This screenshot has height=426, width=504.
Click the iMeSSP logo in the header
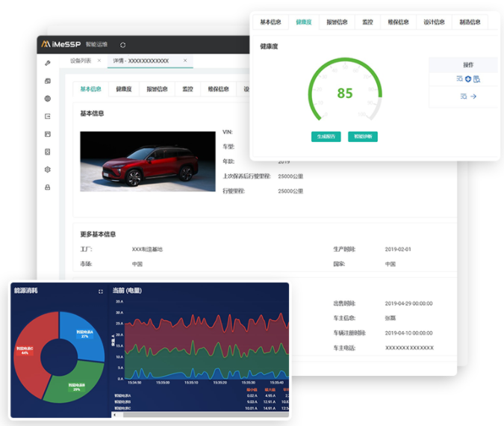60,44
